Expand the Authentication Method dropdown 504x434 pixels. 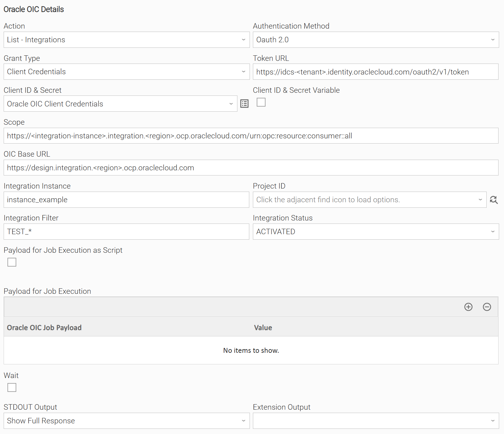click(x=376, y=40)
